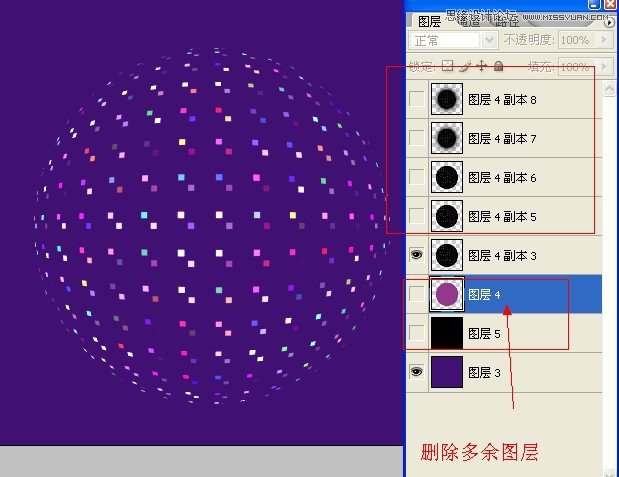Open layers panel menu arrow
Image resolution: width=619 pixels, height=477 pixels.
click(x=609, y=23)
